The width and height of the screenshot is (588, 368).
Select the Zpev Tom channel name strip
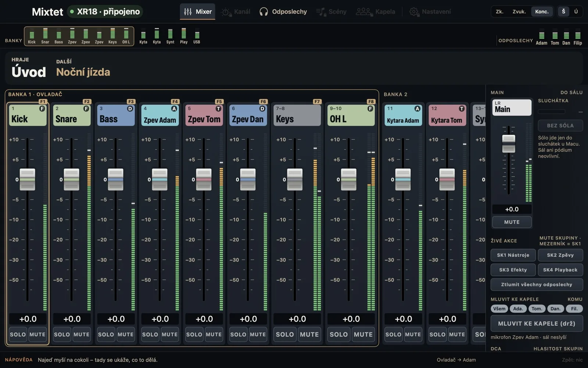pos(204,115)
